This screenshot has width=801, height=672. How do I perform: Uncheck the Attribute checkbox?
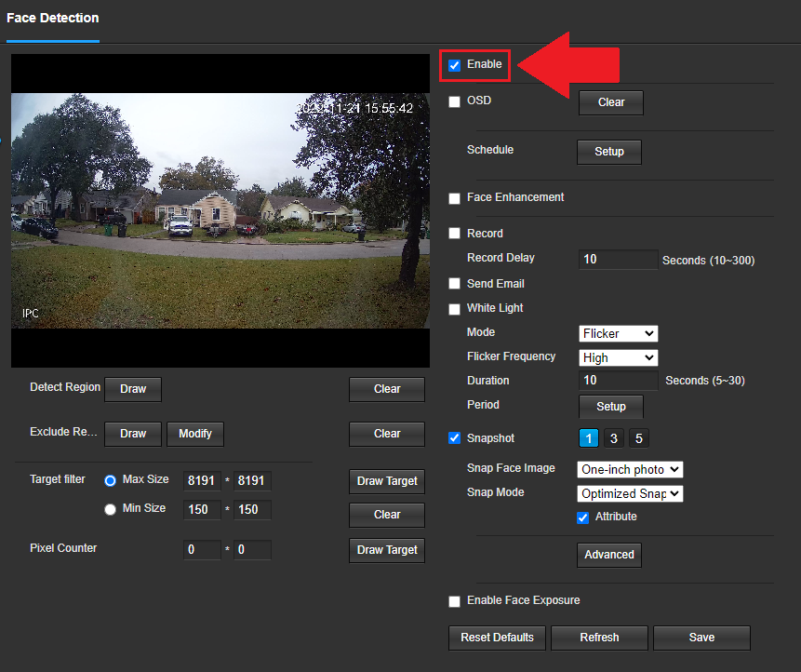(x=583, y=517)
